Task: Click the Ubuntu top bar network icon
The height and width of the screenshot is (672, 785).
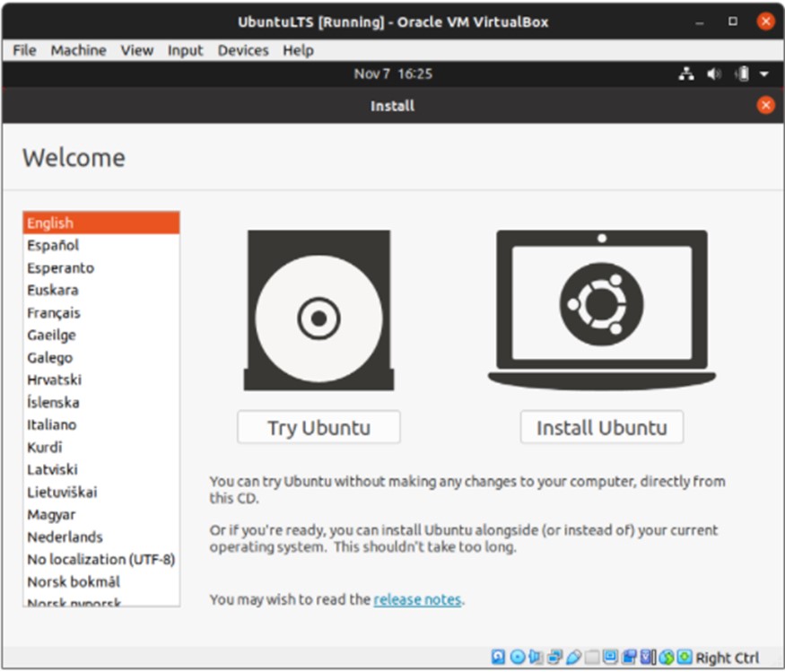Action: 686,74
